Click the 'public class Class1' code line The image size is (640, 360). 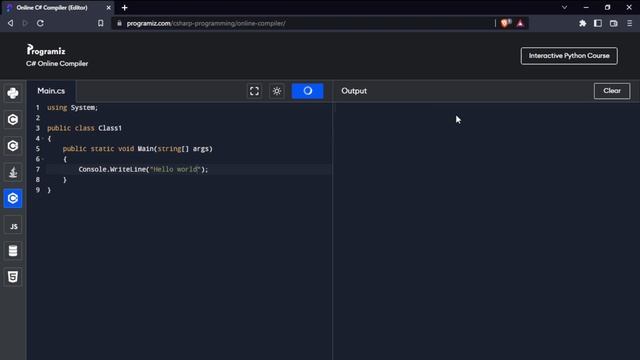coord(84,128)
